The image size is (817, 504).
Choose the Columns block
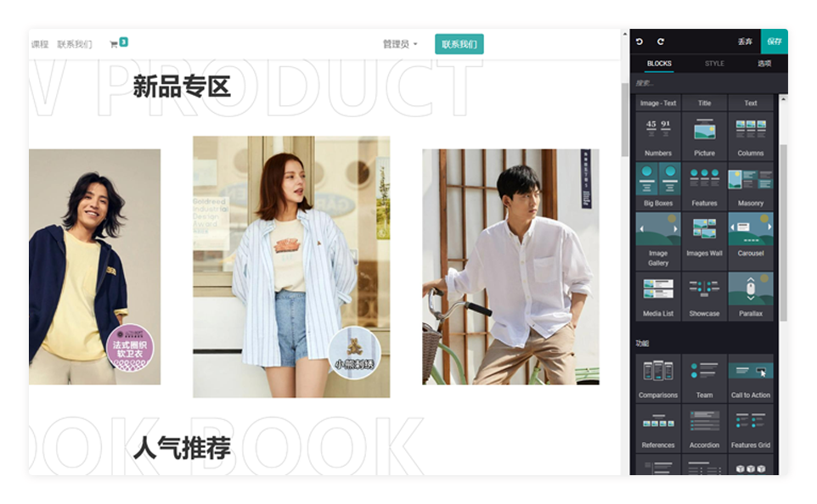pyautogui.click(x=751, y=136)
